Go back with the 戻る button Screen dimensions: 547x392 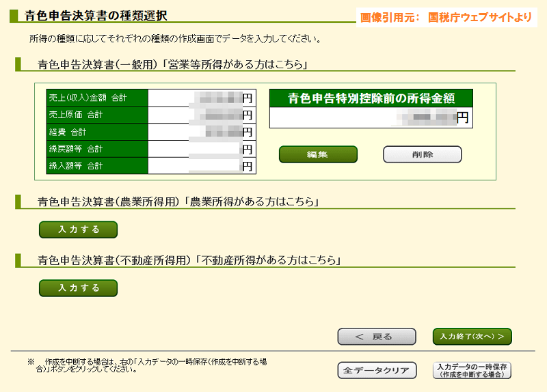coord(377,337)
